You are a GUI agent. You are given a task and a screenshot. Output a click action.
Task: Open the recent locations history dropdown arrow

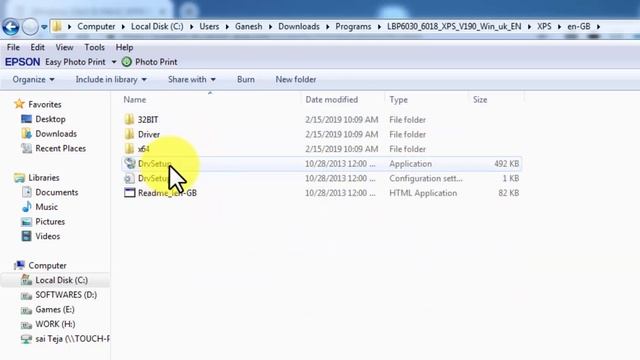click(44, 27)
